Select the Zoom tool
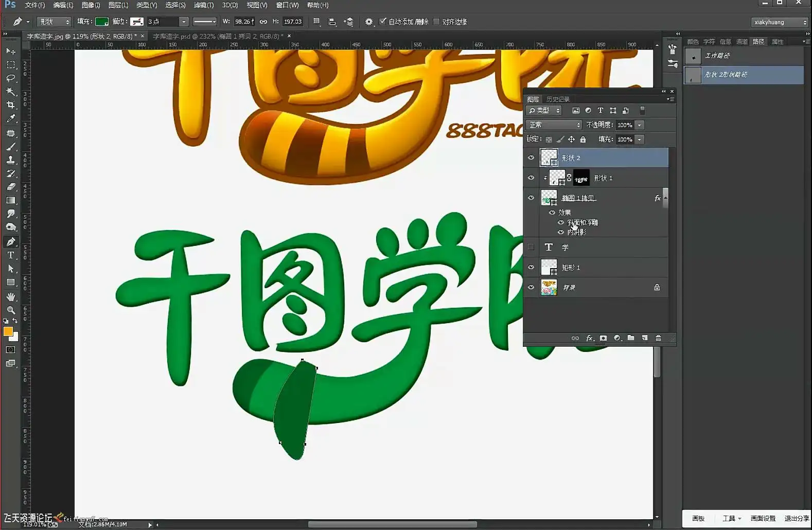 [11, 310]
